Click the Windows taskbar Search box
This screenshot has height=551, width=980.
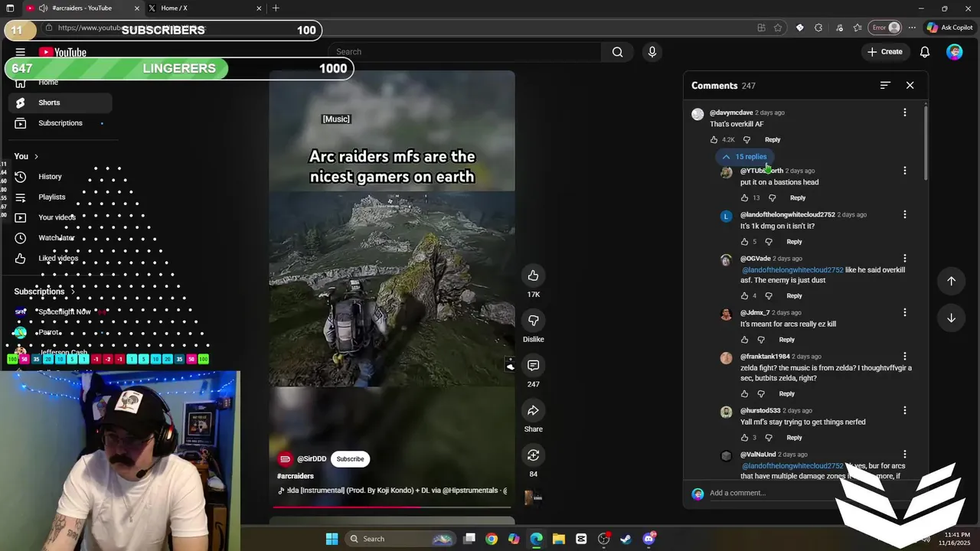(400, 539)
